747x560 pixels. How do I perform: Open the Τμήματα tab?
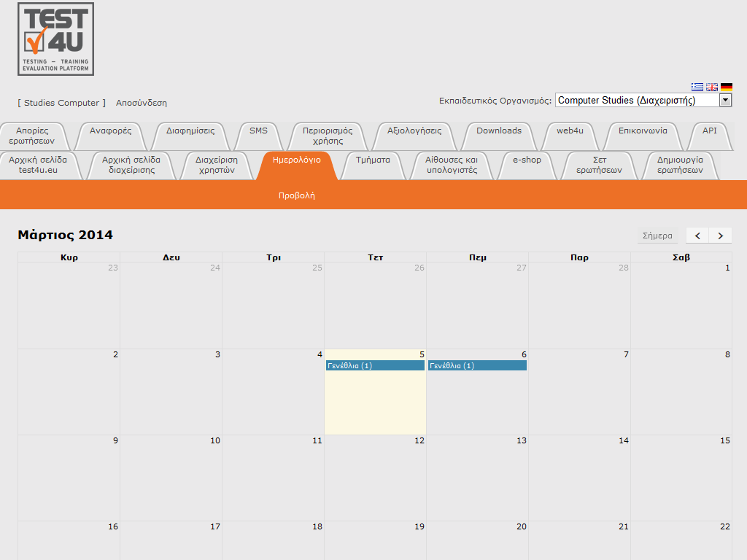(373, 165)
